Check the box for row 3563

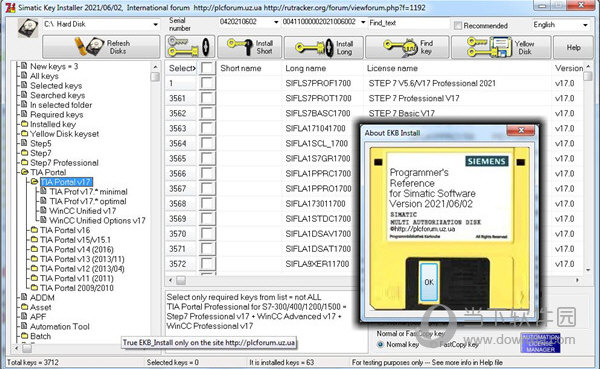pyautogui.click(x=207, y=128)
